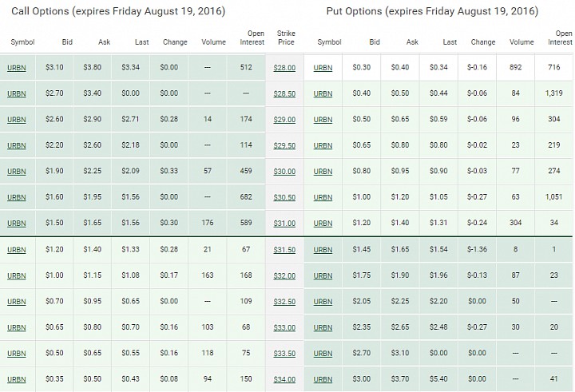Click the put options Change column header

483,42
